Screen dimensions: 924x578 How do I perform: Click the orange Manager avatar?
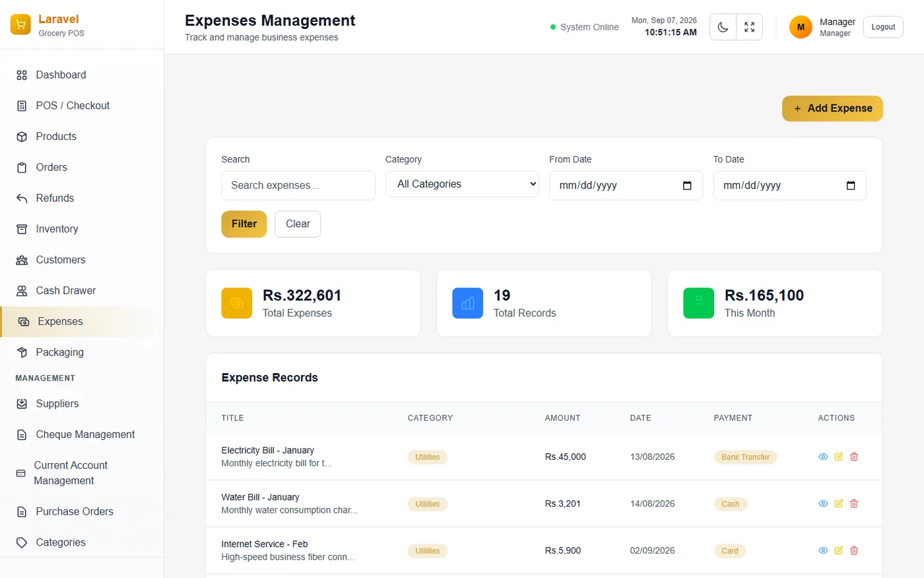click(x=801, y=27)
